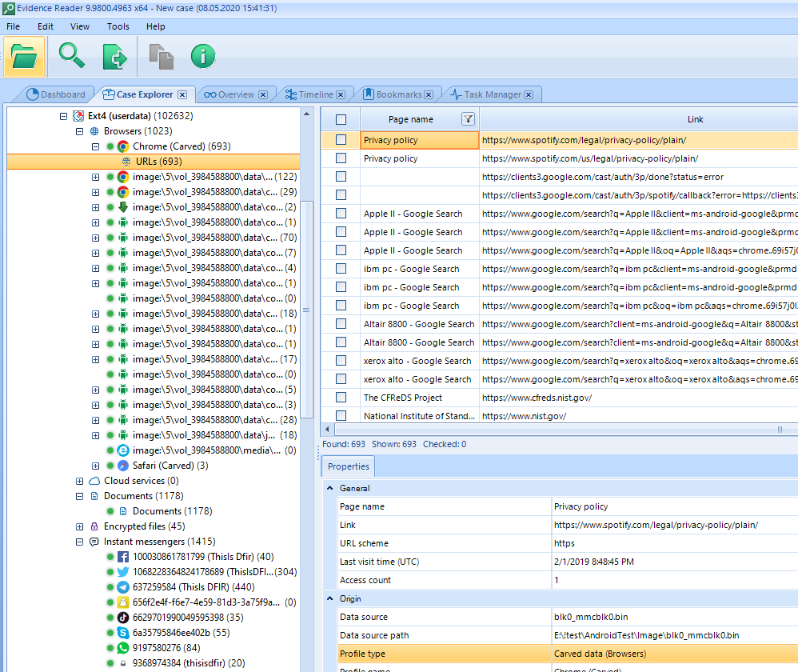Close the Timeline tab

[x=341, y=94]
